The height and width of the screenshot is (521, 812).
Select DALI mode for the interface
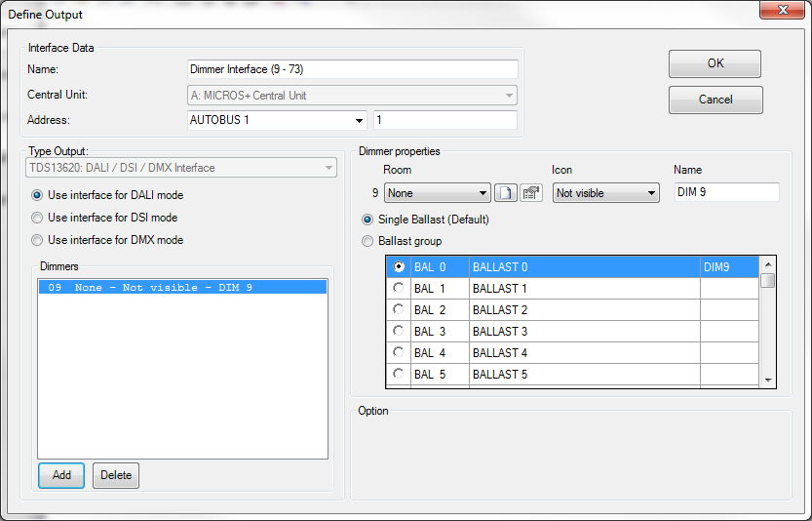[38, 195]
